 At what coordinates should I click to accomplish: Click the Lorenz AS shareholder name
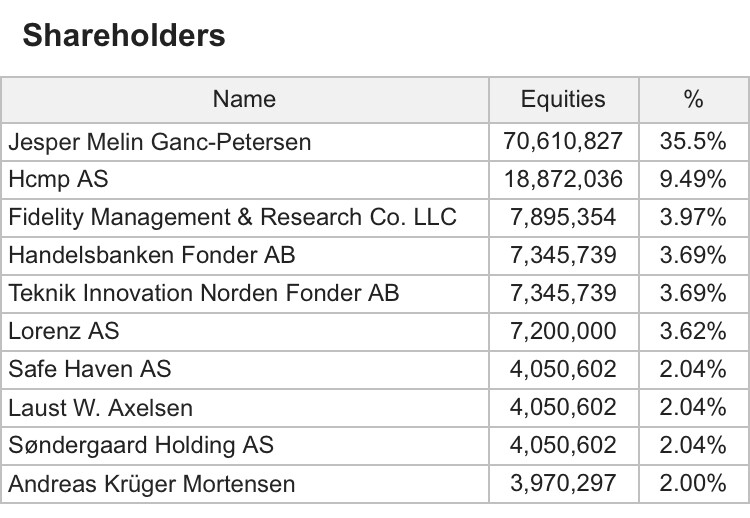[x=63, y=332]
